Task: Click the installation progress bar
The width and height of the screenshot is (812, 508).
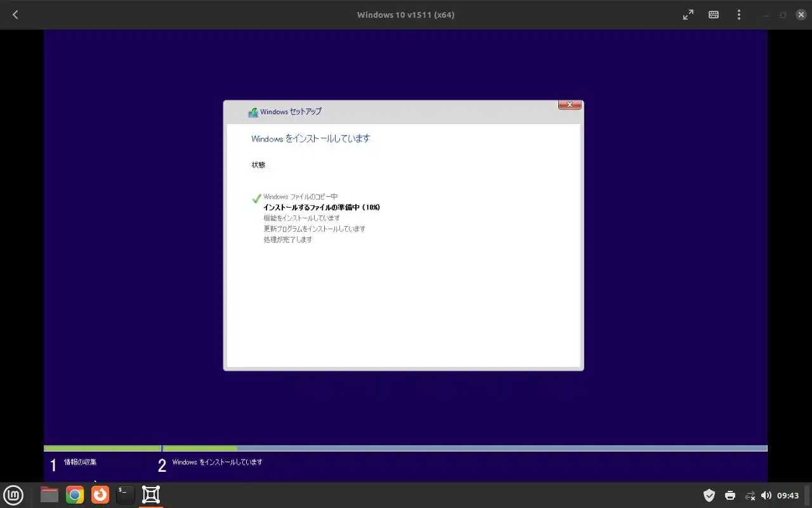Action: 405,448
